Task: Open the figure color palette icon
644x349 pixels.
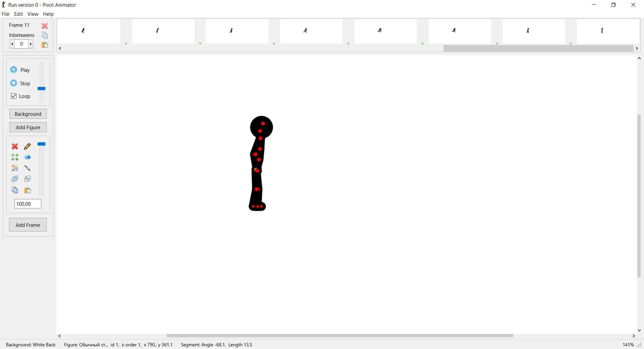Action: (x=15, y=168)
